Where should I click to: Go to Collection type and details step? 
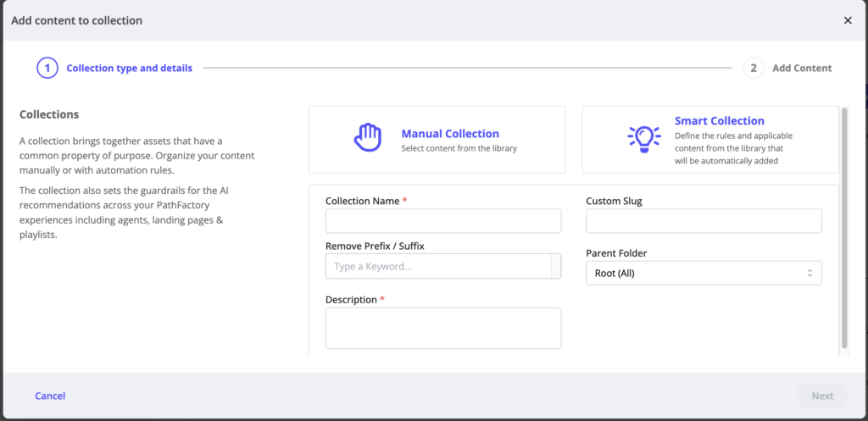pyautogui.click(x=129, y=68)
